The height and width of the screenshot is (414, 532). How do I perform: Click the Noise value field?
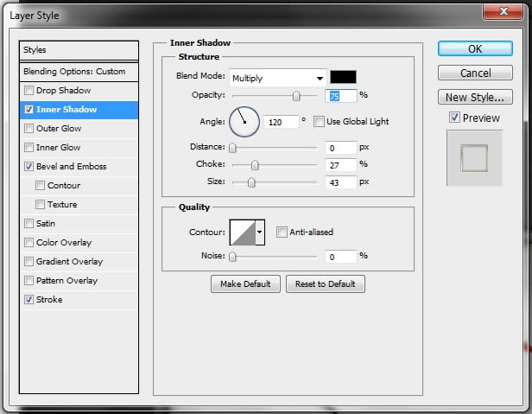coord(341,257)
